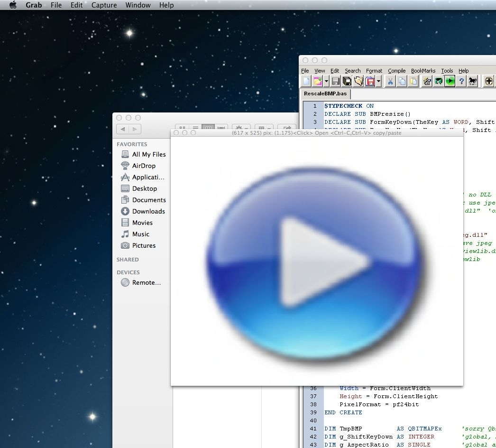Click the gray floppy Save icon

[x=335, y=81]
